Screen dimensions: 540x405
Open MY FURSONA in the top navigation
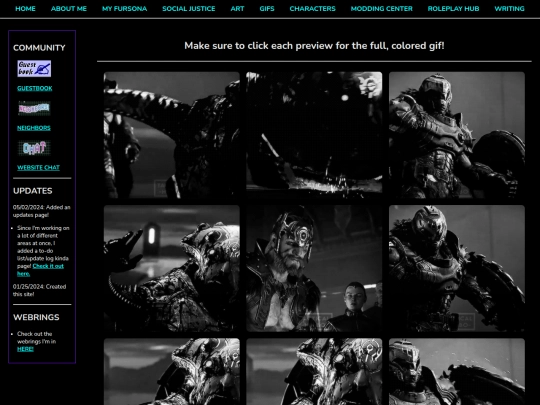[124, 9]
